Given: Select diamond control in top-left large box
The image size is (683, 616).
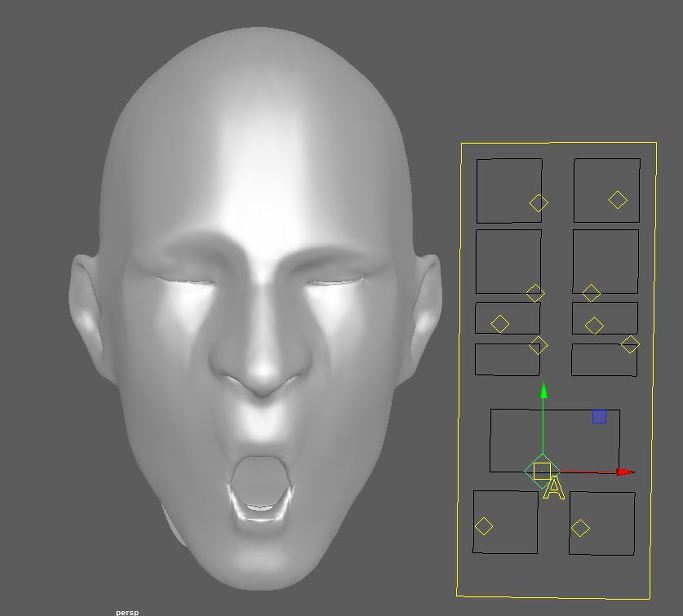Looking at the screenshot, I should pyautogui.click(x=538, y=203).
